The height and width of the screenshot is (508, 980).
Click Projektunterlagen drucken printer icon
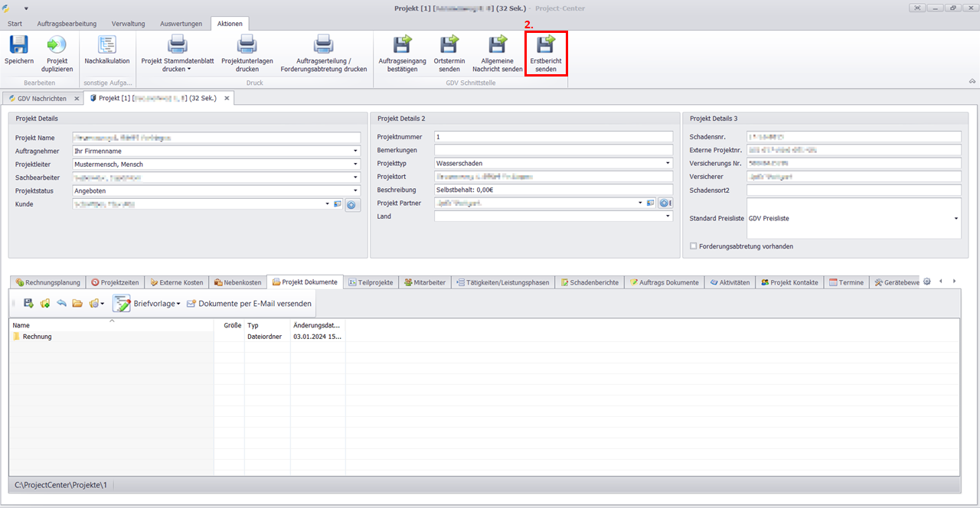pyautogui.click(x=247, y=46)
